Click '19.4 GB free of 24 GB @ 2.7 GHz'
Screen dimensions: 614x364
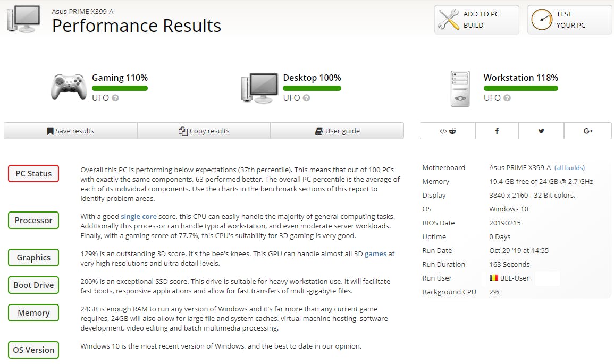[x=541, y=181]
